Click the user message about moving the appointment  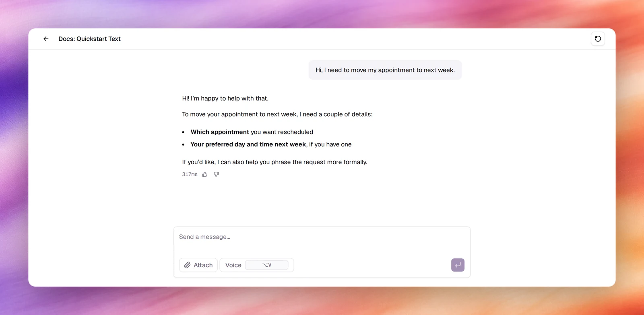pos(385,70)
